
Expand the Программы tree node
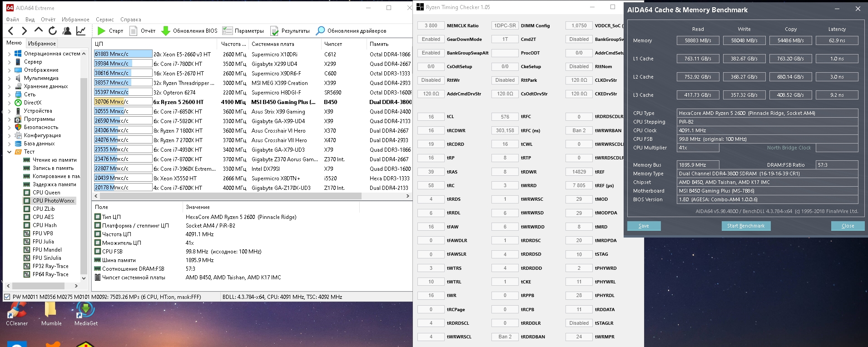click(9, 119)
